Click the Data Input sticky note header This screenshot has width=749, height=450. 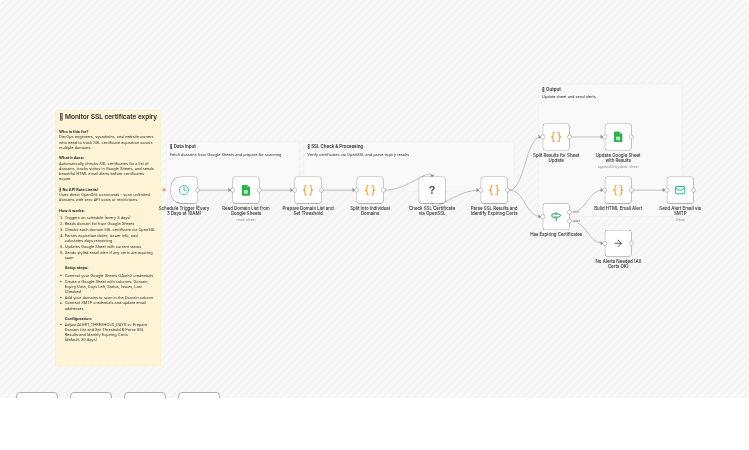[184, 147]
